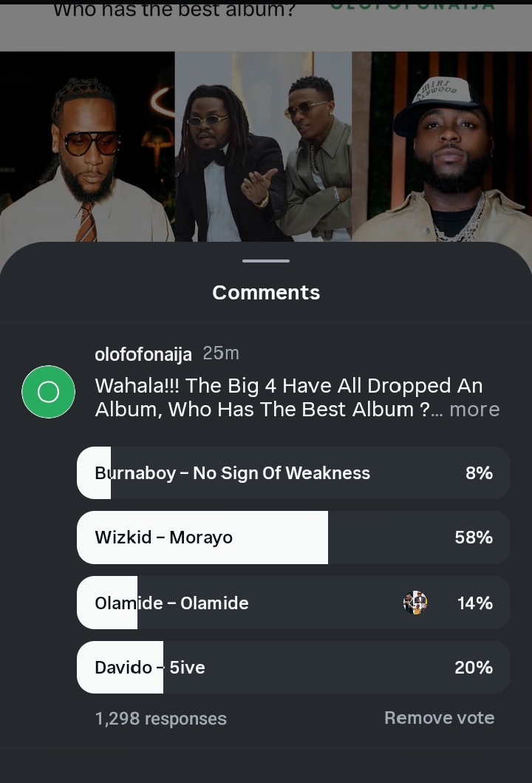532x783 pixels.
Task: Tap the 58% result on Wizkid
Action: 474,538
